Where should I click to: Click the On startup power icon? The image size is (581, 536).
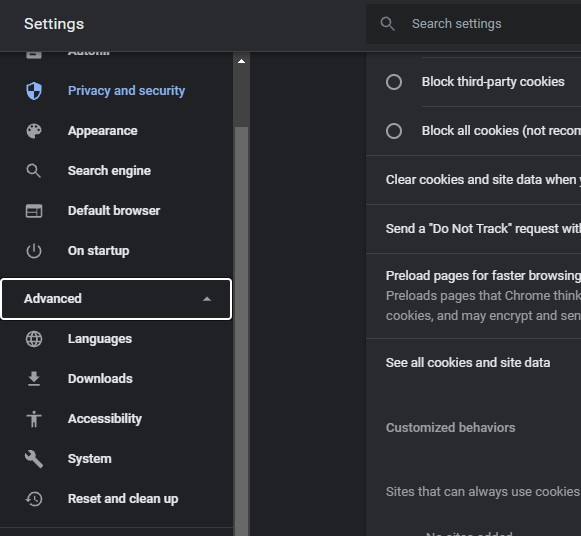click(x=34, y=251)
